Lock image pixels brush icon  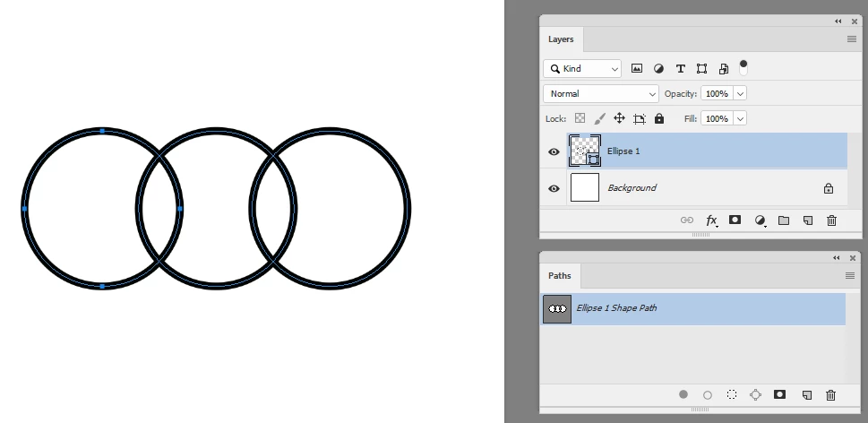(599, 118)
